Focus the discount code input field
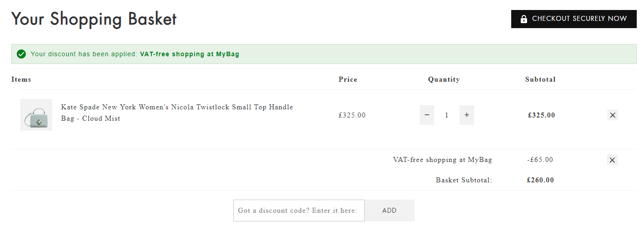Viewport: 644px width, 225px height. click(x=299, y=210)
